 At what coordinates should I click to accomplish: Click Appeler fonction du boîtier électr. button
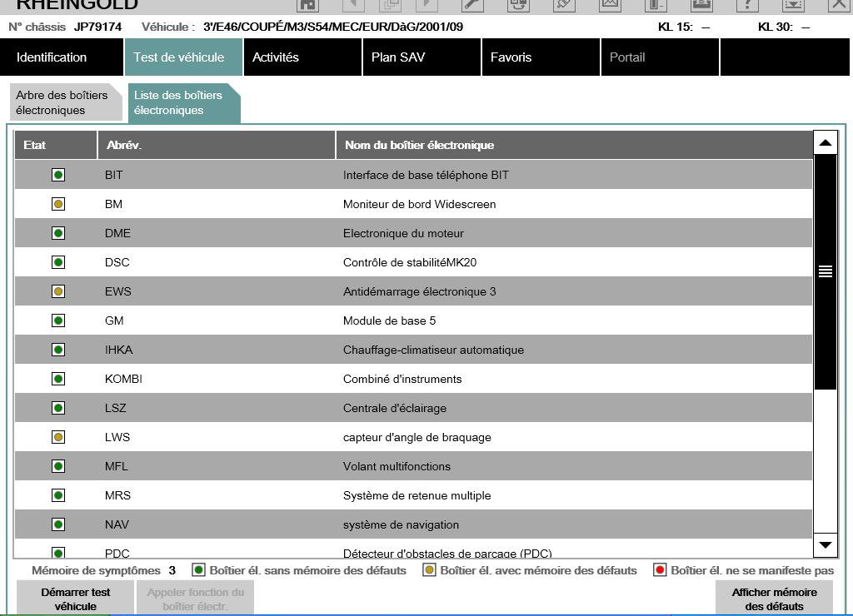coord(195,598)
